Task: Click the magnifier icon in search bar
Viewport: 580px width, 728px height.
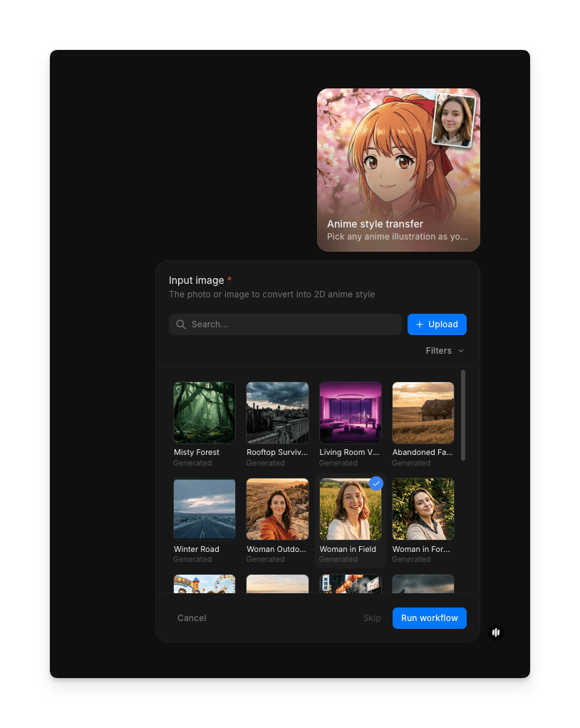Action: [181, 324]
